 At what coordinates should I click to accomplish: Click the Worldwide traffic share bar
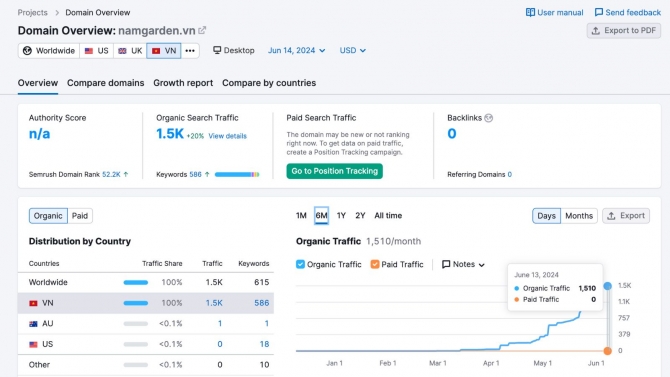[x=135, y=283]
